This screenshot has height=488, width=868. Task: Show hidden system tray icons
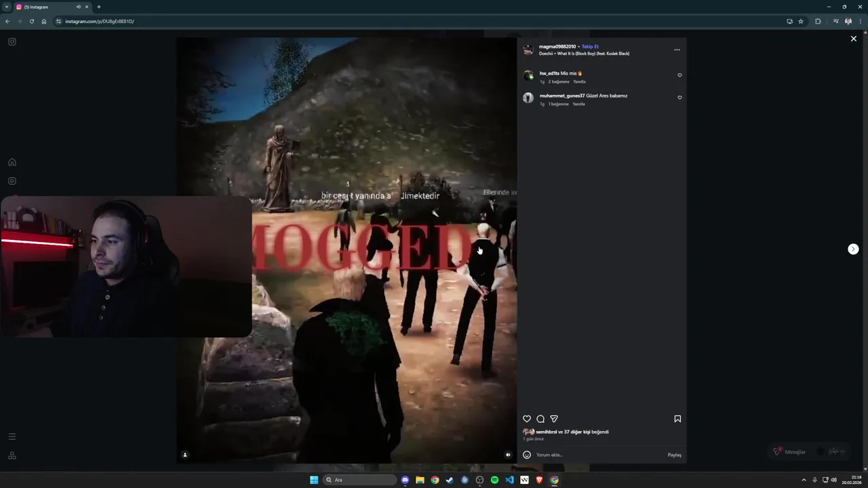(804, 480)
